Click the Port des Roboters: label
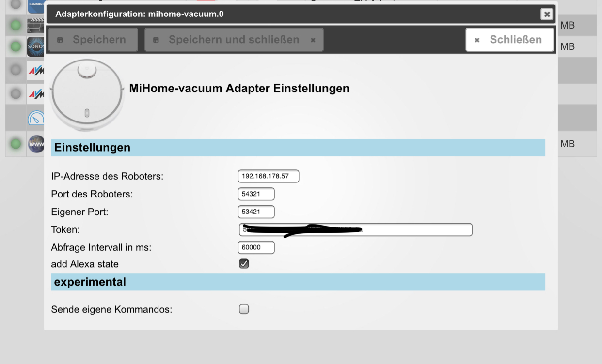This screenshot has width=602, height=364. pyautogui.click(x=92, y=194)
